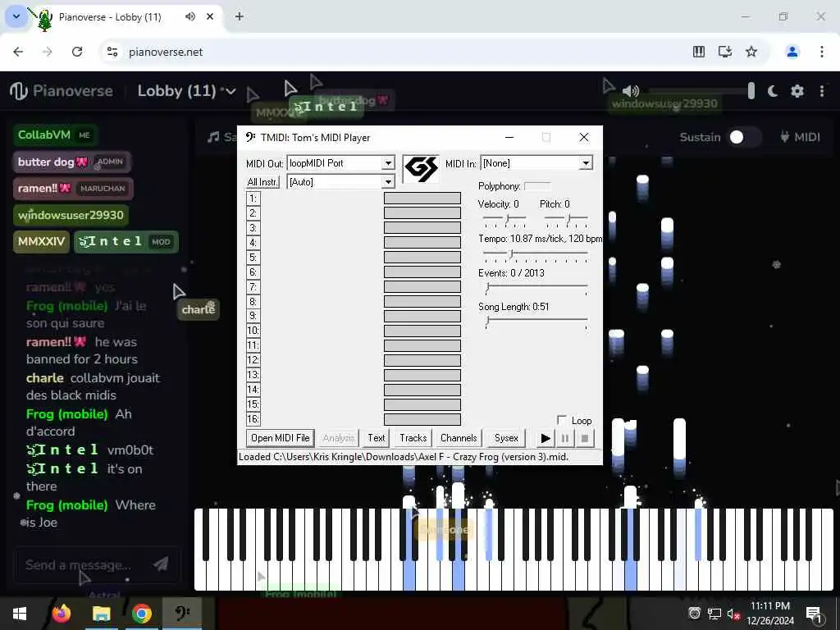Click the Intel MOD user tag
Screen dimensions: 840x630
tap(126, 242)
